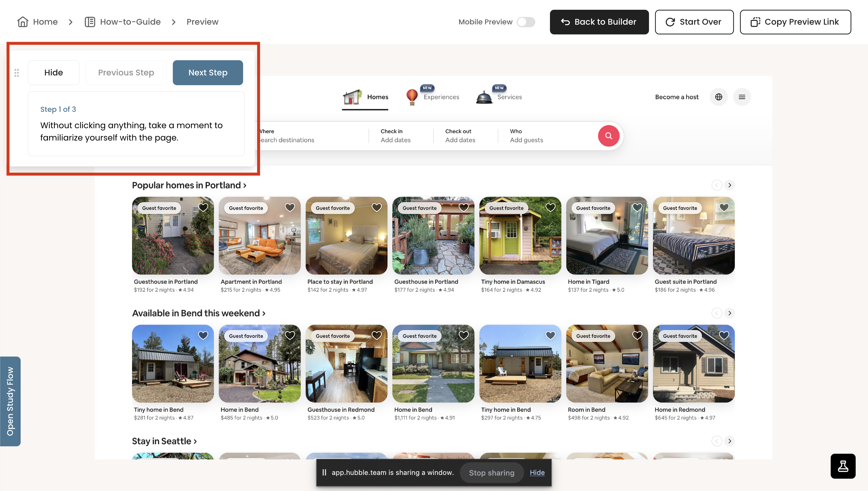The height and width of the screenshot is (491, 868).
Task: Show next Seattle listings with right arrow
Action: pyautogui.click(x=730, y=441)
